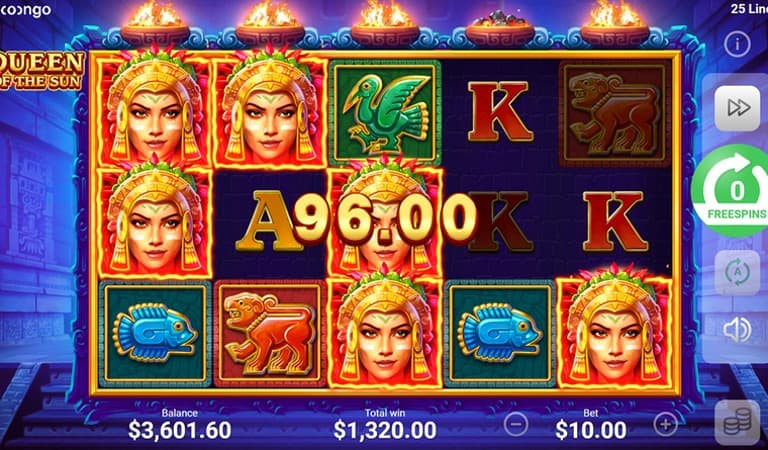Activate the turbo fast-forward button

pos(737,108)
